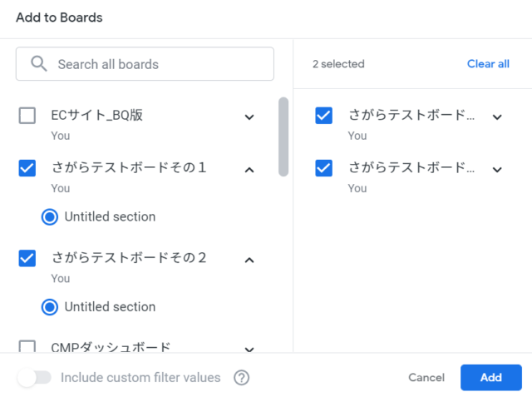This screenshot has height=397, width=532.
Task: Click the Add button
Action: (491, 377)
